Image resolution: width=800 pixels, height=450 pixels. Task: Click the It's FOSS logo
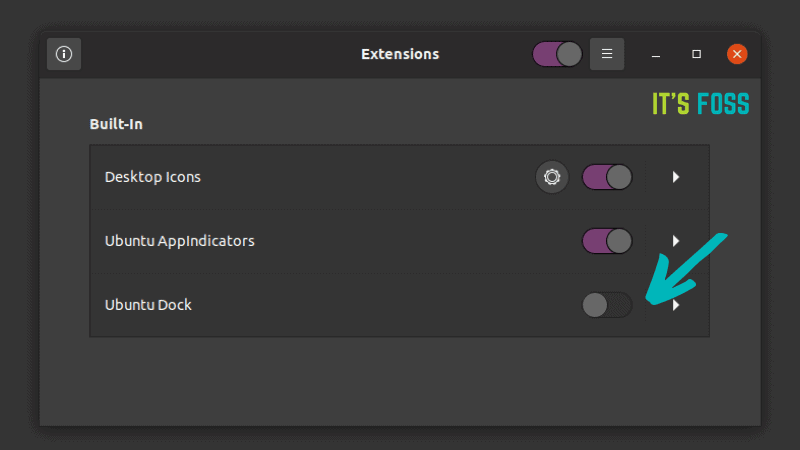[x=700, y=104]
